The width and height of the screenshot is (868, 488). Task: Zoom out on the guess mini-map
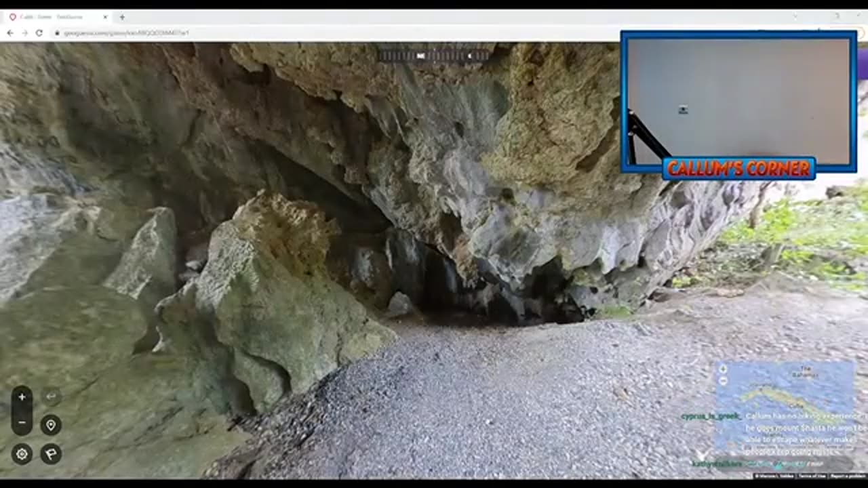tap(723, 381)
